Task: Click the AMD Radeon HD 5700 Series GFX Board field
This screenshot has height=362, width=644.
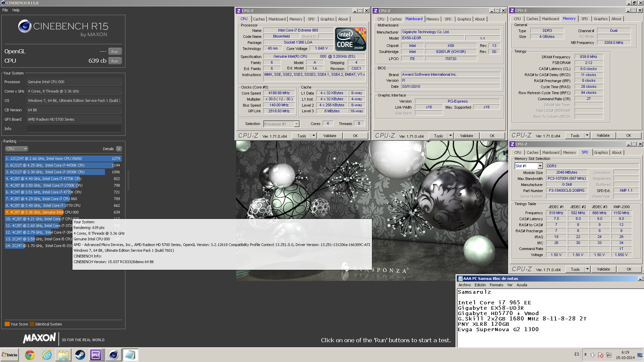Action: pyautogui.click(x=74, y=119)
